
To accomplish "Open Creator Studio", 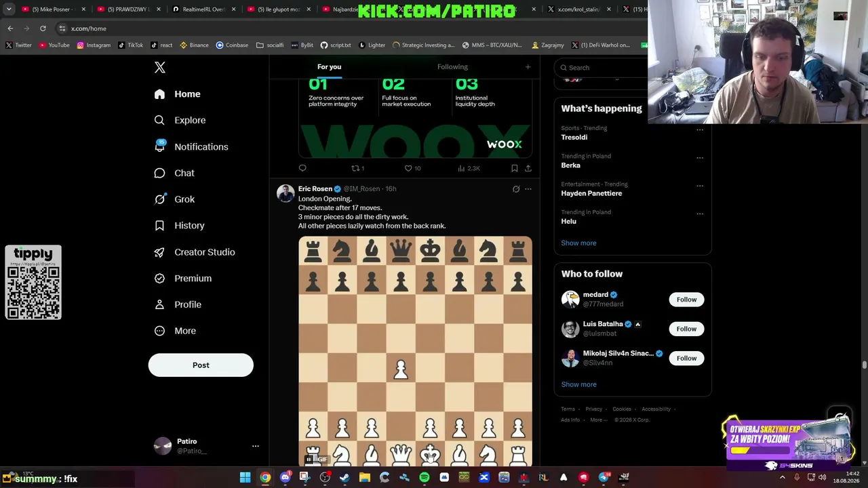I will point(194,252).
